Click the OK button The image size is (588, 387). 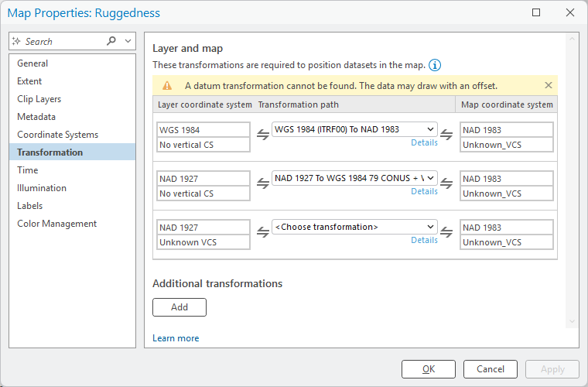click(x=429, y=369)
